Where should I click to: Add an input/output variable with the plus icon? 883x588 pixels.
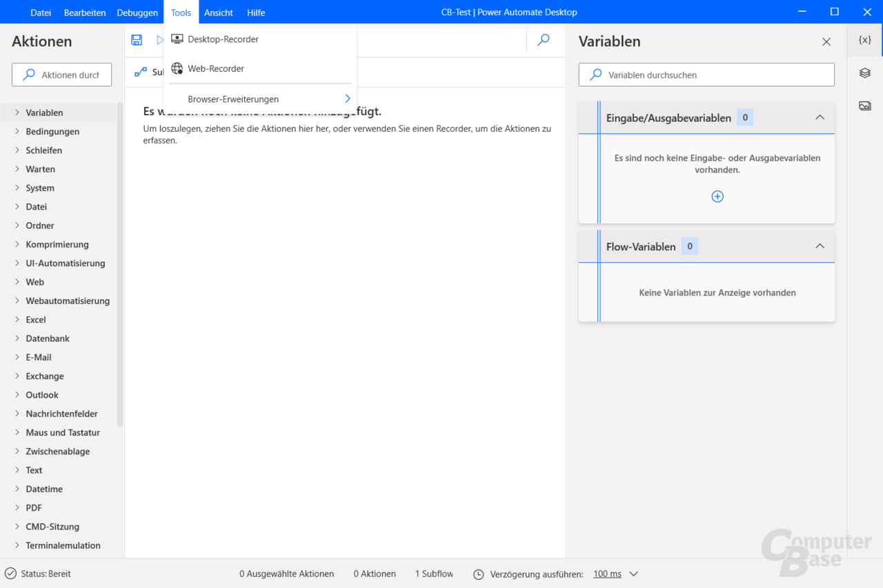[717, 196]
